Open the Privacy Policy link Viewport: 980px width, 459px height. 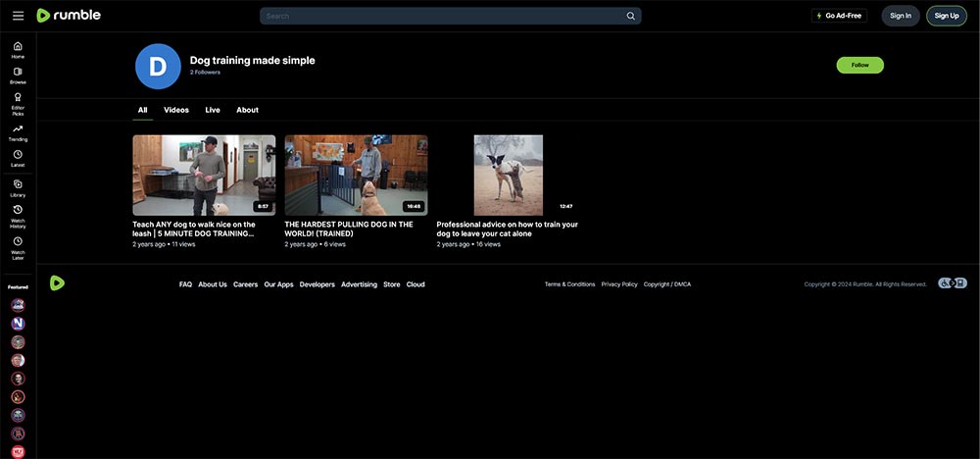[619, 284]
